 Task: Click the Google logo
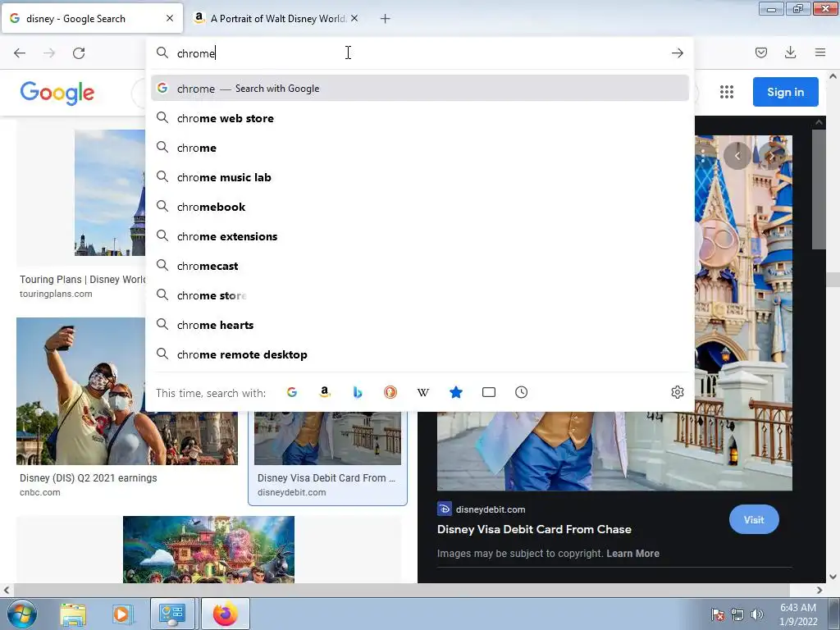pos(57,93)
